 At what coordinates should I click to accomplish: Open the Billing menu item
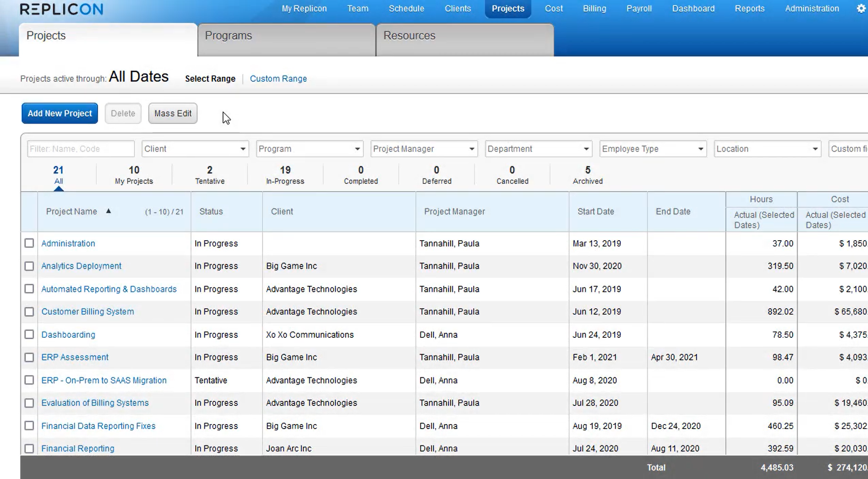click(594, 9)
